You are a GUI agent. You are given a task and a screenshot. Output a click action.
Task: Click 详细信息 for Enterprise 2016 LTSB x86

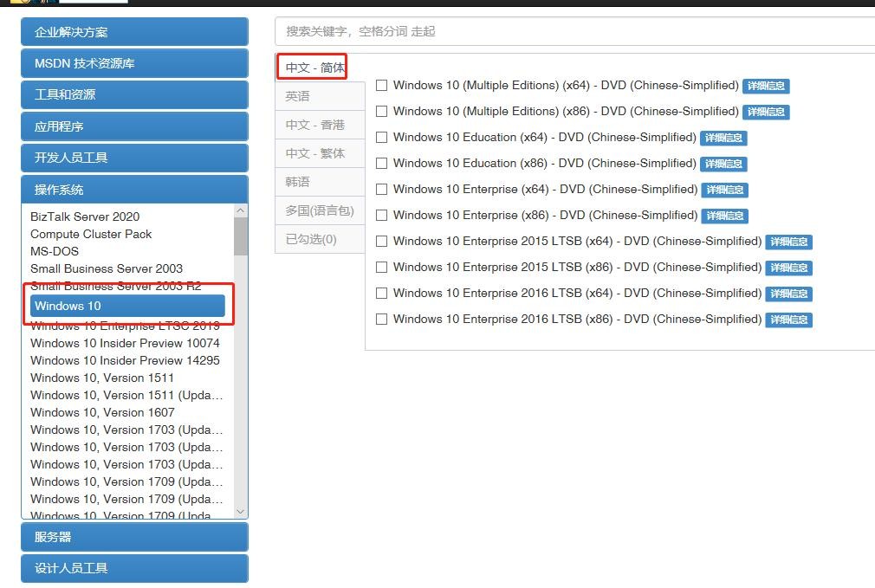pyautogui.click(x=788, y=320)
